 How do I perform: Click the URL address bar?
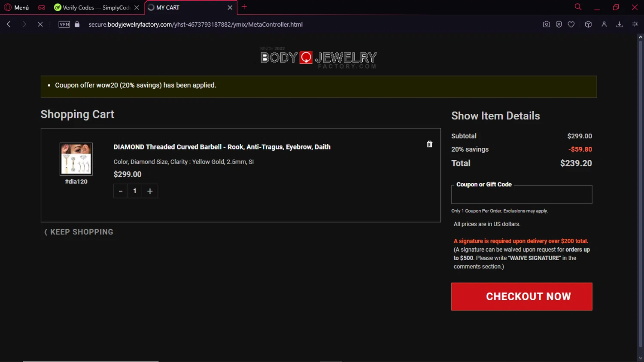[195, 24]
